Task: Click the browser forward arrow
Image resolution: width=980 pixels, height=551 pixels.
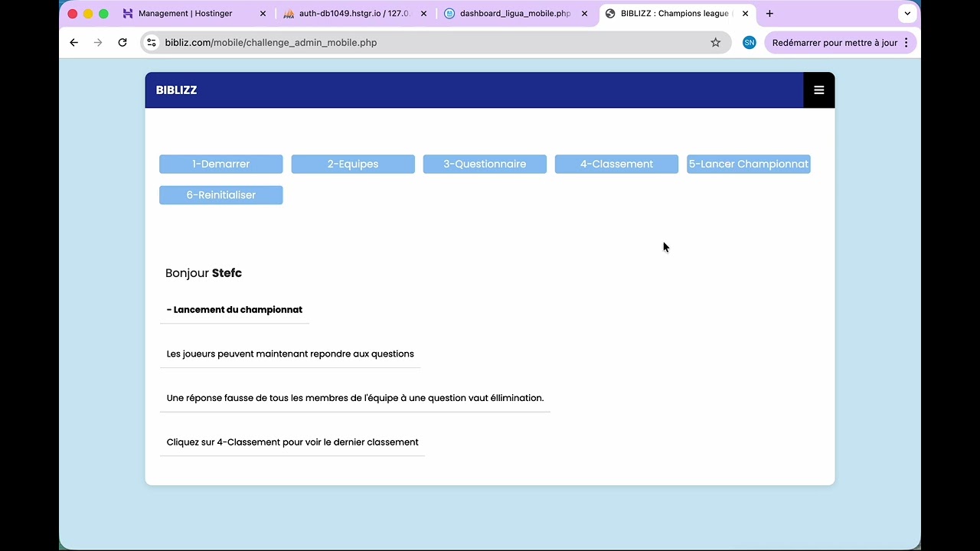Action: (98, 43)
